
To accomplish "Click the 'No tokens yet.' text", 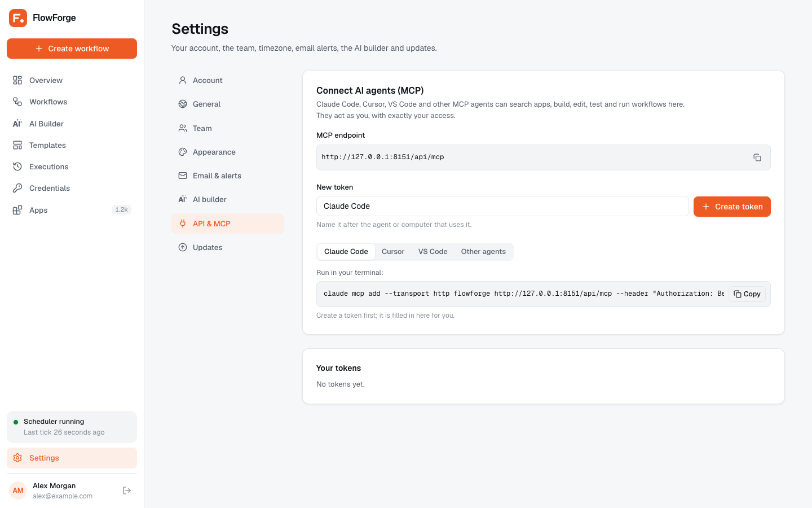I will point(341,384).
